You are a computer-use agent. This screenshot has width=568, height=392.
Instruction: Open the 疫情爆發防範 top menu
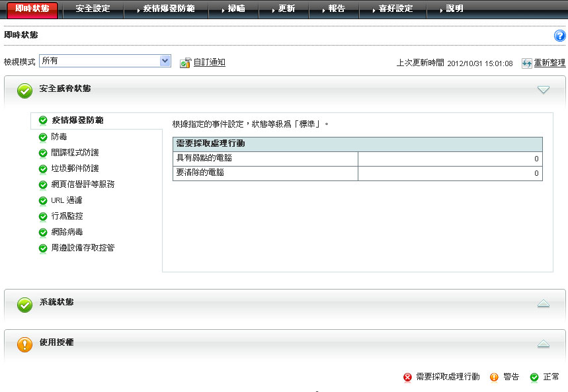(x=168, y=9)
